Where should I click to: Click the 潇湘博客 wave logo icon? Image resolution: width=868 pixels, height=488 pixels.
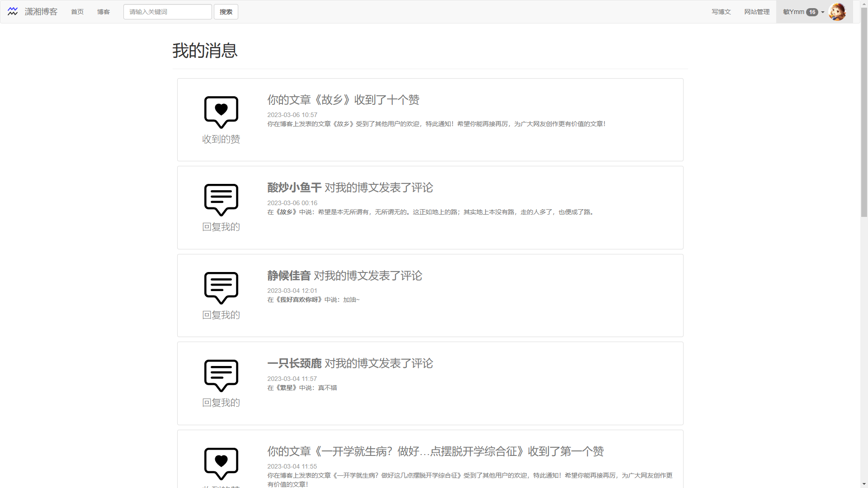click(13, 12)
